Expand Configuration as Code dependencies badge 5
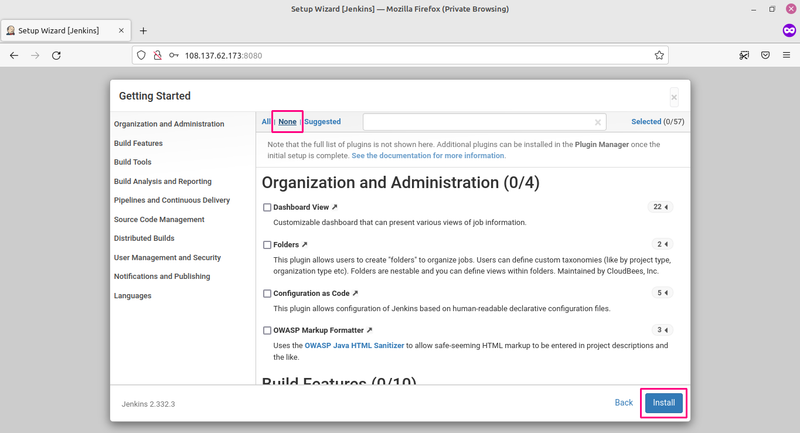Image resolution: width=800 pixels, height=433 pixels. tap(662, 292)
